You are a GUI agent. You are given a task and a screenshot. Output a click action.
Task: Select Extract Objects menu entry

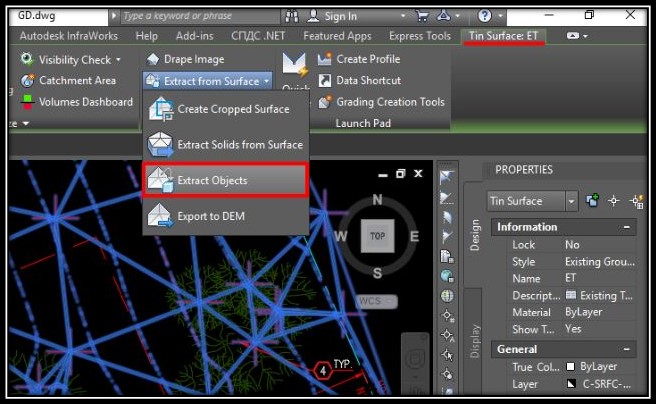pyautogui.click(x=225, y=180)
